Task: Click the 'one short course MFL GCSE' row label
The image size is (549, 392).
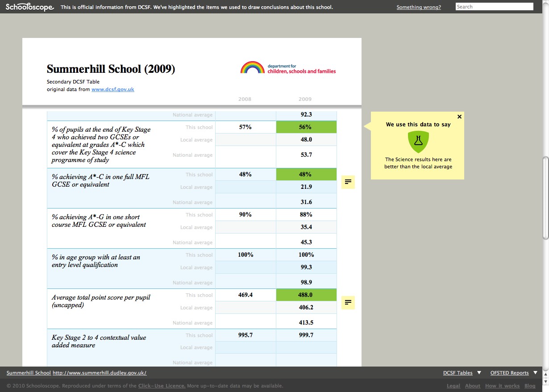Action: tap(99, 221)
